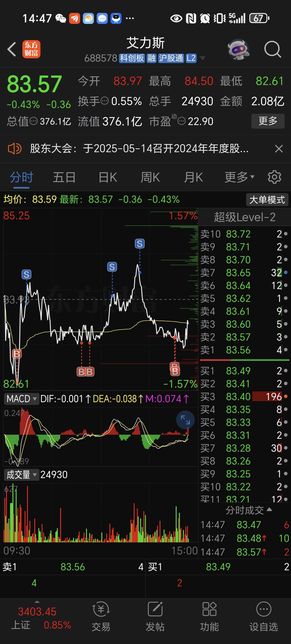Tap the 科创板 tag
The image size is (291, 644).
(132, 58)
